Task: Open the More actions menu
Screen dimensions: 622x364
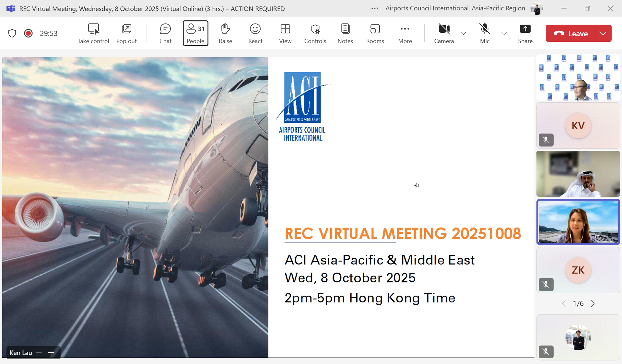Action: [x=405, y=33]
